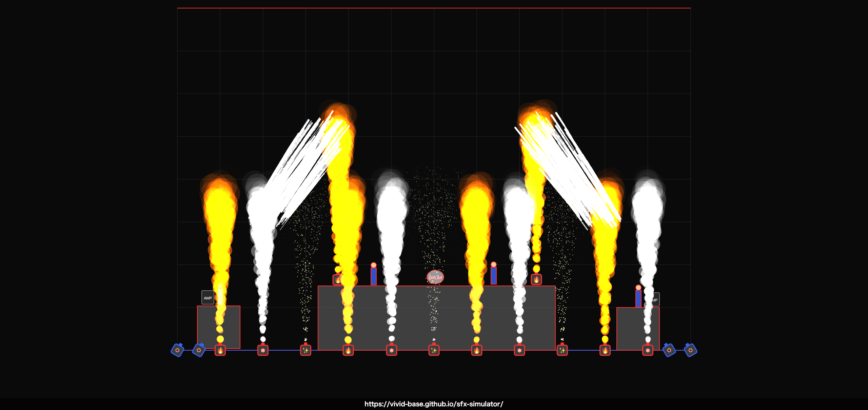The width and height of the screenshot is (868, 410).
Task: Click the red timeline bar at the top
Action: click(x=434, y=7)
